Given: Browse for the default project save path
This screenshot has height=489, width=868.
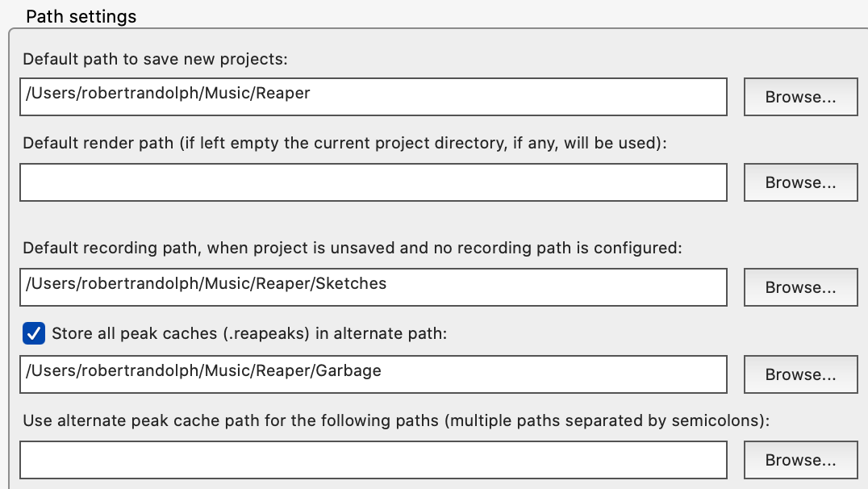Looking at the screenshot, I should (x=800, y=97).
